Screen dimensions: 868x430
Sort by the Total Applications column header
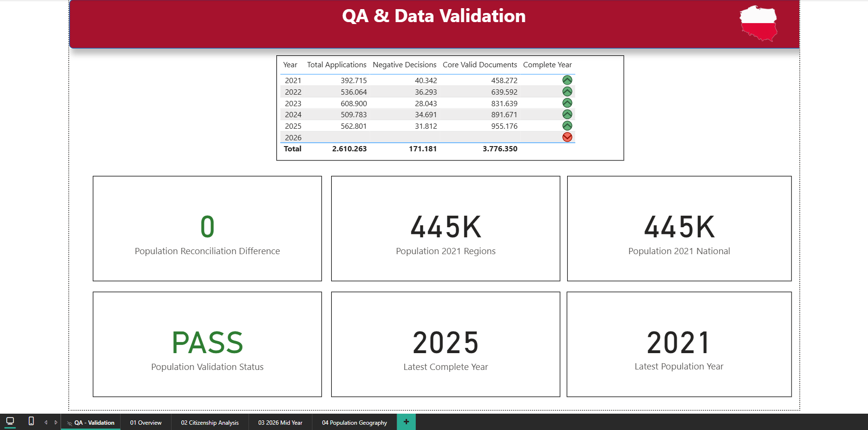[336, 65]
